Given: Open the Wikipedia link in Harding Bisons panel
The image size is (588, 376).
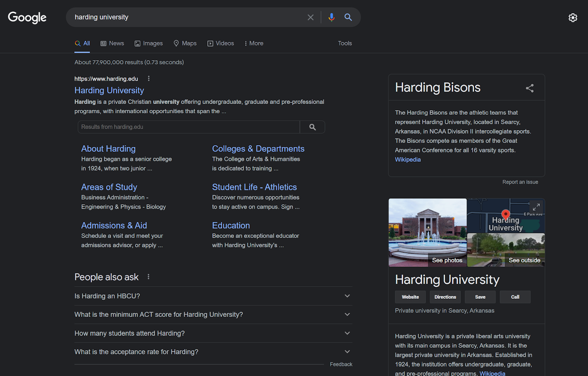Looking at the screenshot, I should (408, 160).
